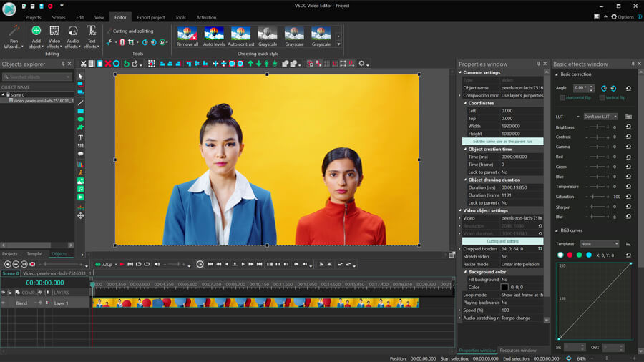Screen dimensions: 644x362
Task: Add image object from side toolbar
Action: tap(80, 181)
